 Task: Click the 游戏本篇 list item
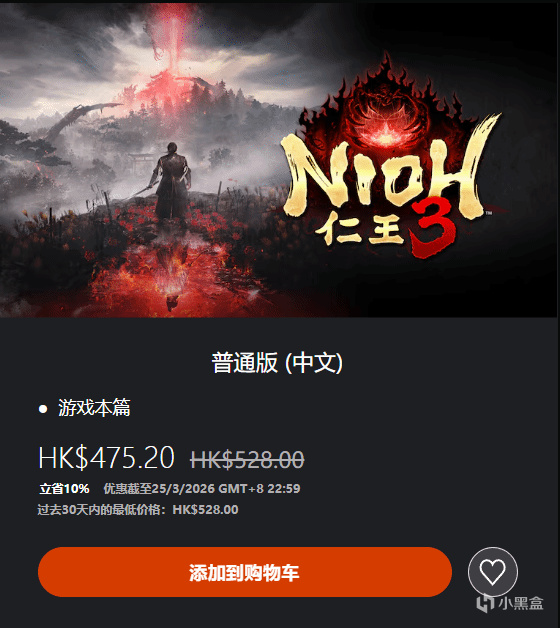pos(94,408)
